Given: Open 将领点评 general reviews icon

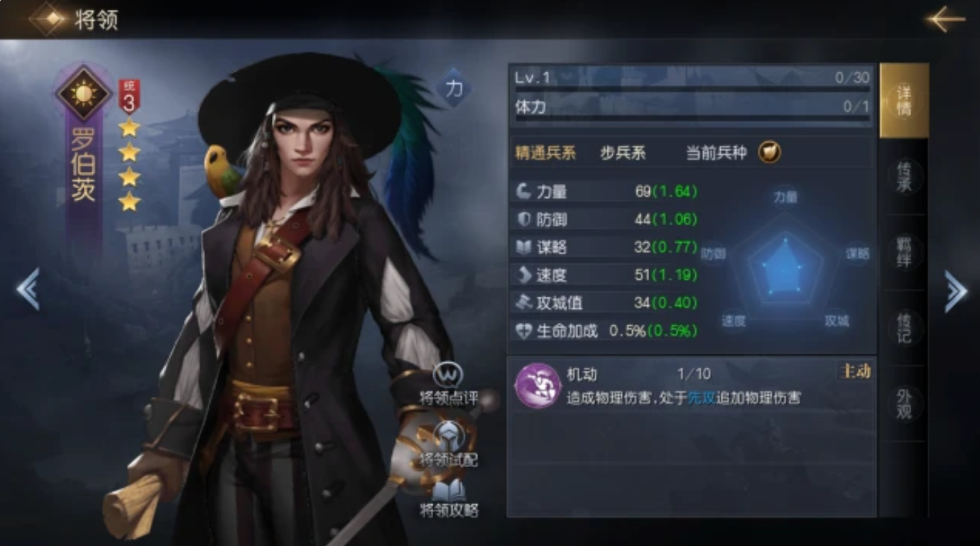Looking at the screenshot, I should [448, 375].
